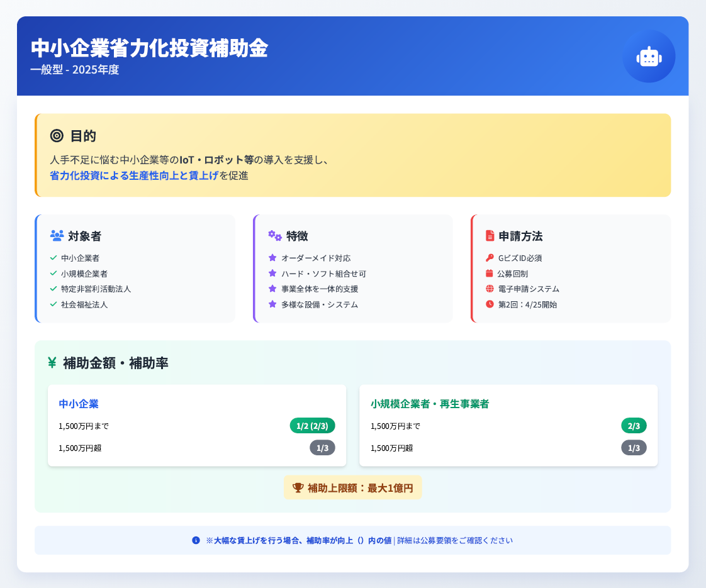The height and width of the screenshot is (588, 706).
Task: Click the clock icon beside 第2回：4/25開始
Action: pyautogui.click(x=490, y=304)
